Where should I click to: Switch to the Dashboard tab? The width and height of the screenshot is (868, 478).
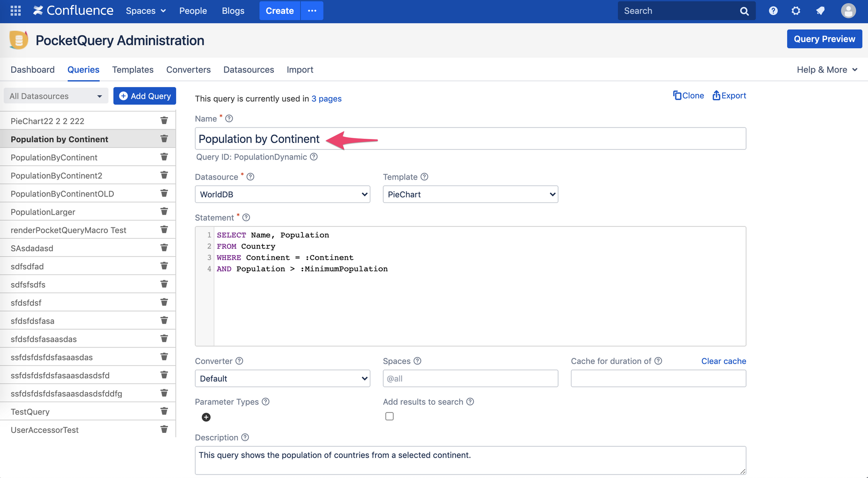[x=33, y=70]
